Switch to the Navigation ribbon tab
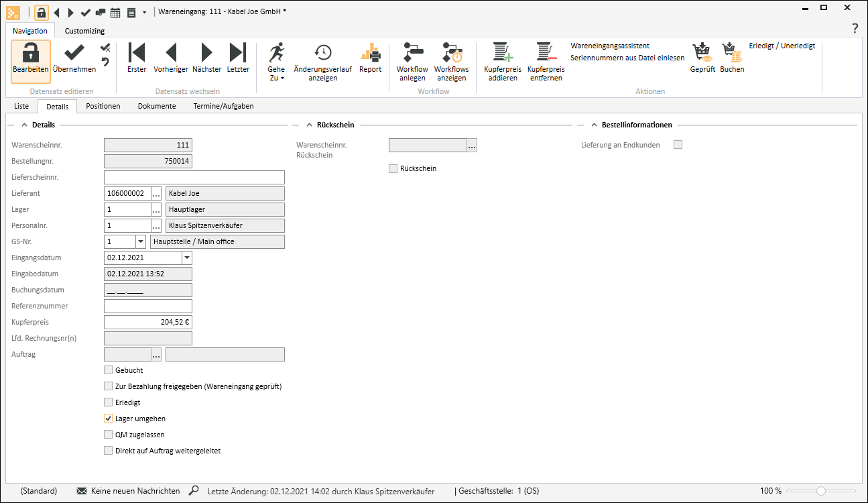Image resolution: width=868 pixels, height=503 pixels. pyautogui.click(x=30, y=31)
